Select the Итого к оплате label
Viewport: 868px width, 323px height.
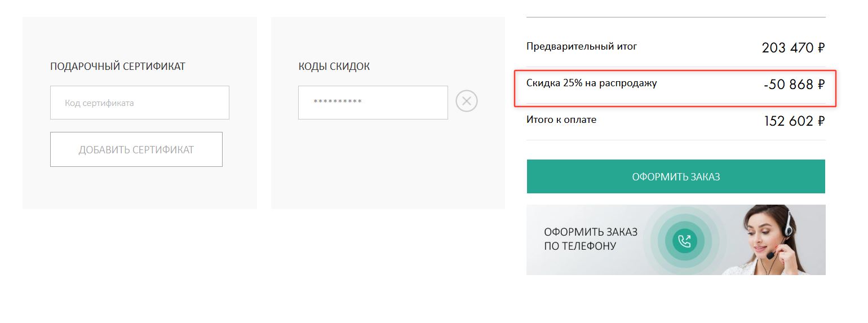click(561, 120)
